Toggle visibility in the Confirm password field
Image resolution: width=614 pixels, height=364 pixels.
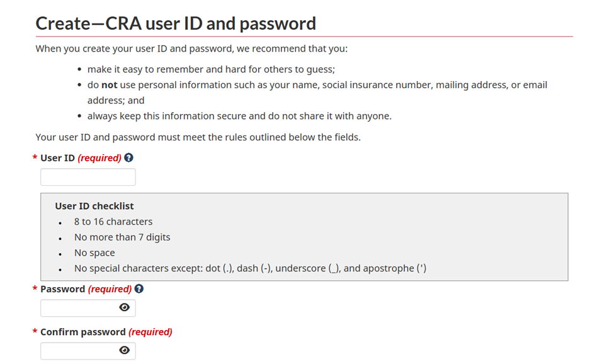(x=125, y=351)
